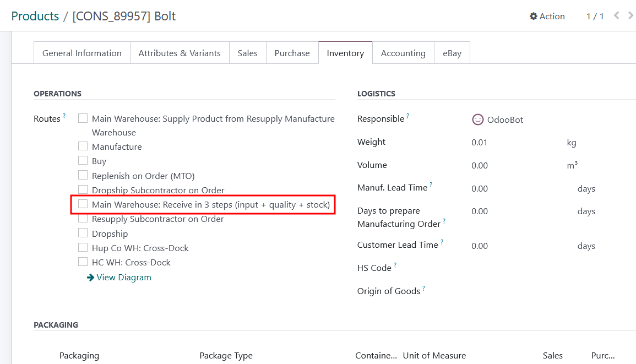Click the HS Code help icon
The image size is (636, 364).
(395, 266)
